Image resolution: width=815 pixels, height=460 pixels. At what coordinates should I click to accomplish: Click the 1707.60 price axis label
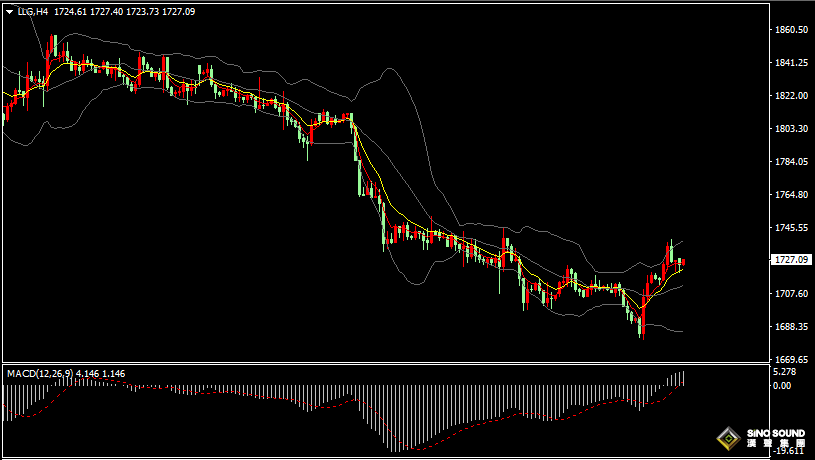tap(791, 294)
